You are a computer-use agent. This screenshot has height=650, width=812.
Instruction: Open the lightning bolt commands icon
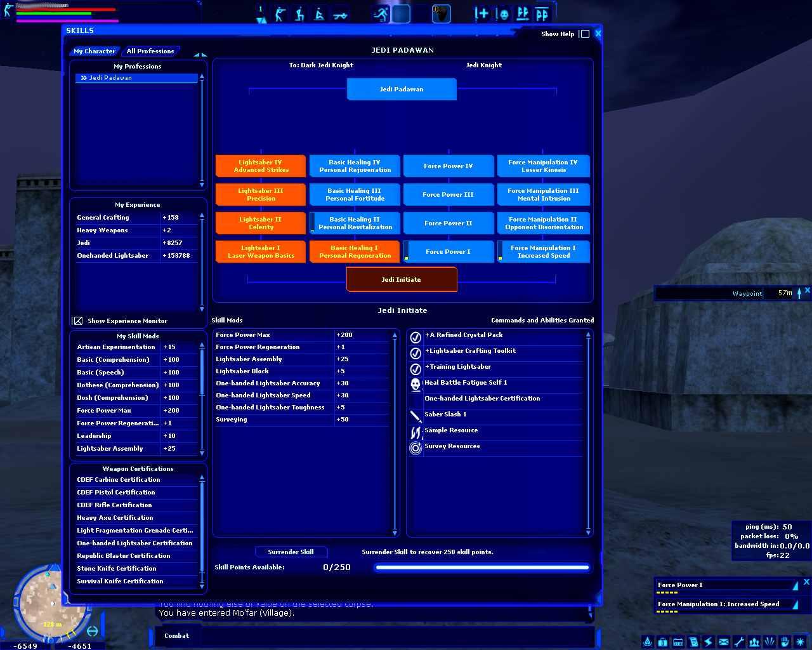click(709, 642)
